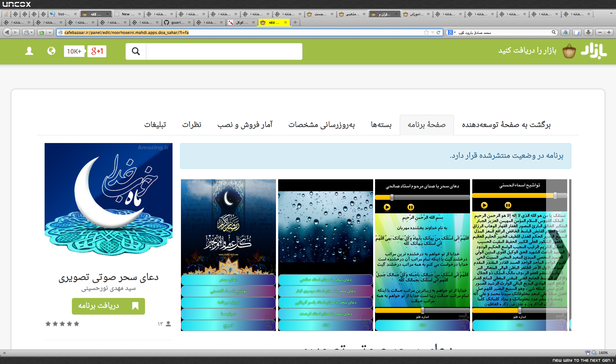
Task: Click the '160%' zoom level in status bar
Action: [603, 353]
